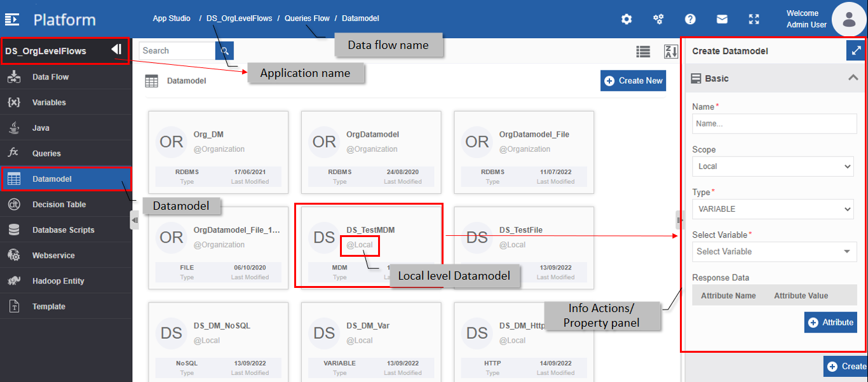
Task: Click the Data Flow sidebar icon
Action: [14, 77]
